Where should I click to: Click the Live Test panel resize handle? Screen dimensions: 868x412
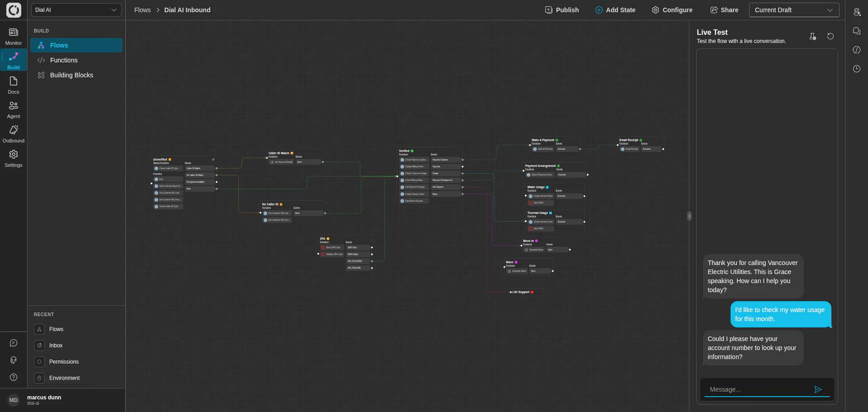[x=689, y=216]
